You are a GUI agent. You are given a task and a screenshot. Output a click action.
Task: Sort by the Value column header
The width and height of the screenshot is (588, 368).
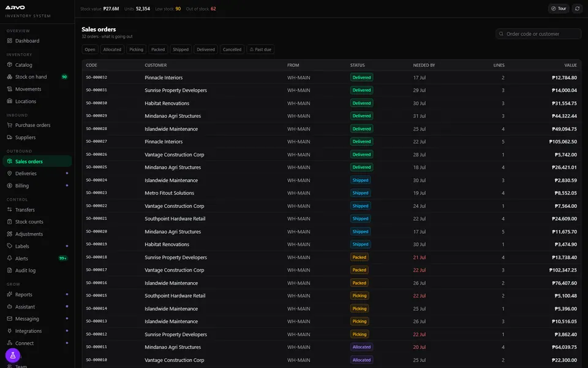click(570, 65)
